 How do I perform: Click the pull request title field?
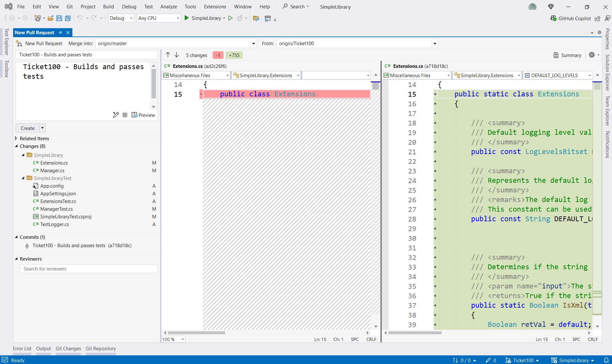point(86,55)
